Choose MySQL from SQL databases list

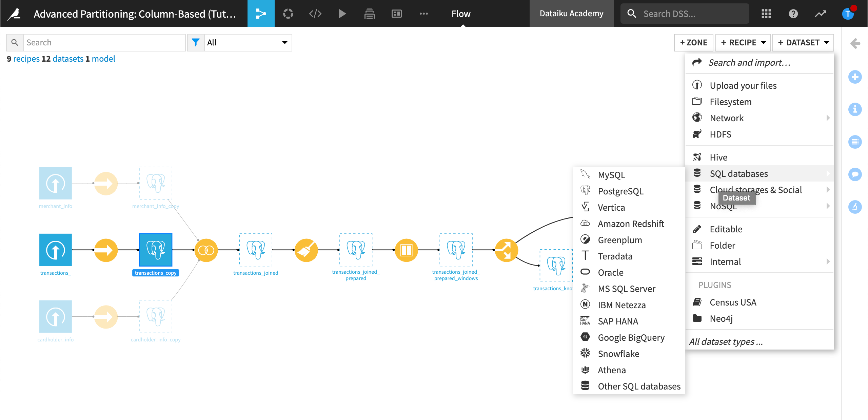click(629, 175)
